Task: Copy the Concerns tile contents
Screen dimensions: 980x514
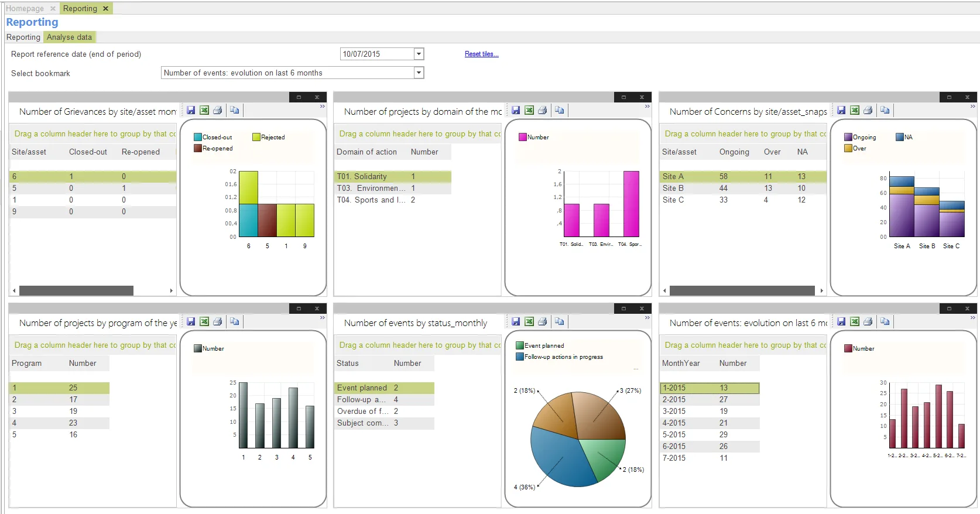Action: click(x=885, y=110)
